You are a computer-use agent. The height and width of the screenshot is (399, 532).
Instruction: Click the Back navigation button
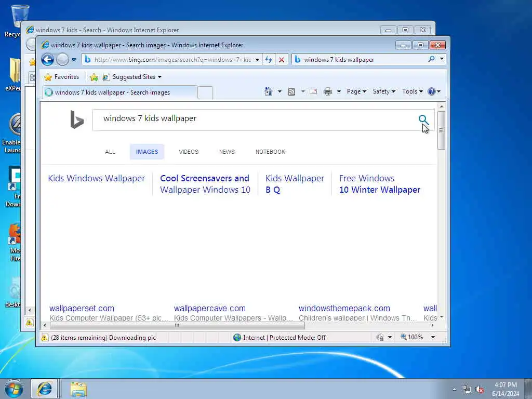(47, 60)
